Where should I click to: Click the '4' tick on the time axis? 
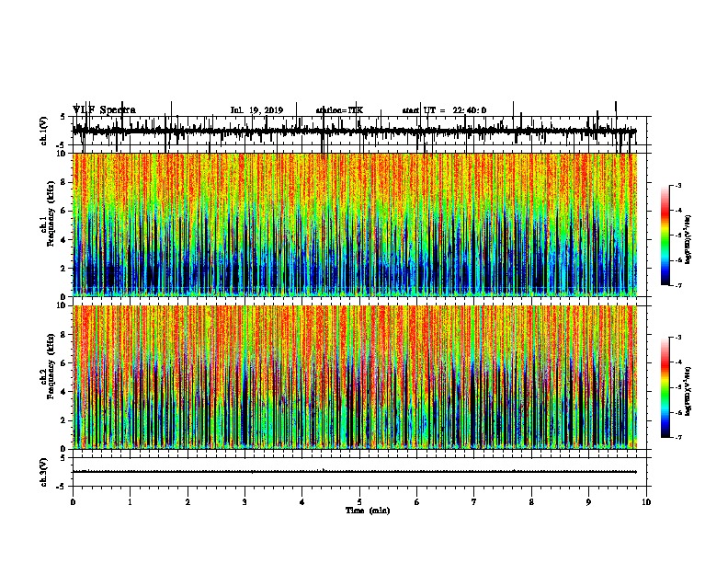pyautogui.click(x=302, y=502)
